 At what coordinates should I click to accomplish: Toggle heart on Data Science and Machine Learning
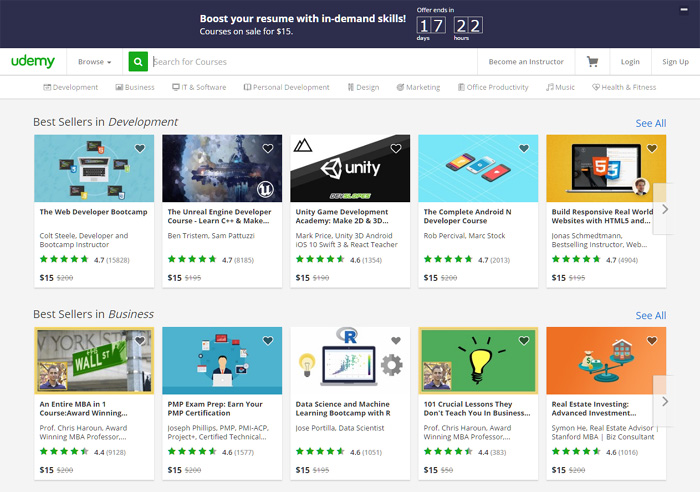pyautogui.click(x=396, y=341)
